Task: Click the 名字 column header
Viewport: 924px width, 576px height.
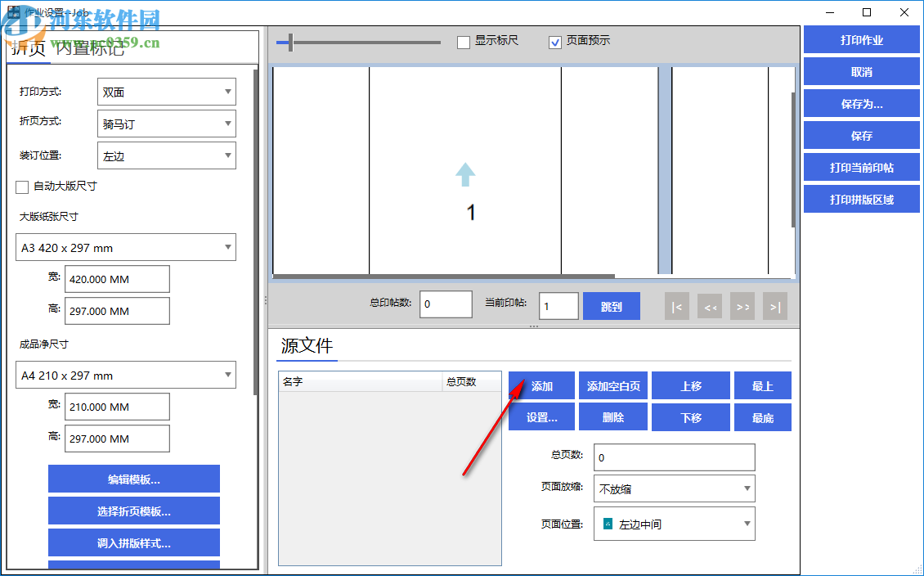Action: pyautogui.click(x=360, y=381)
